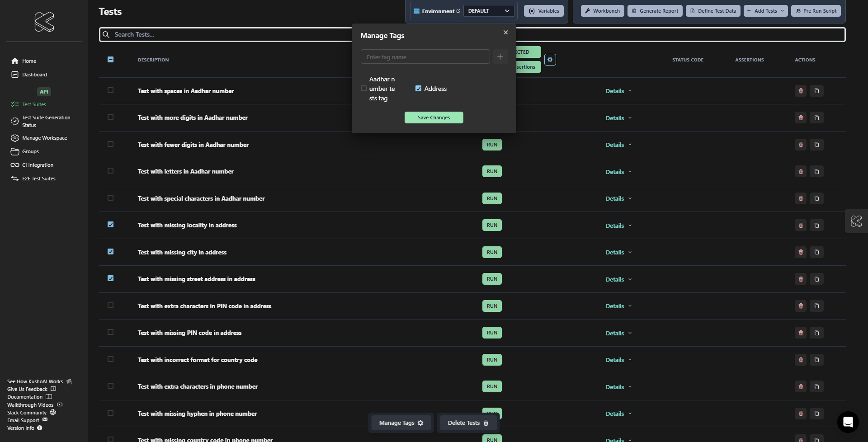Copy the 'letters in Aadhar number' test

(x=816, y=172)
